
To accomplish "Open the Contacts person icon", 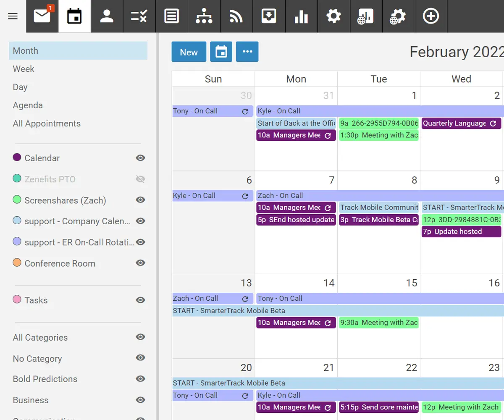I will tap(107, 16).
